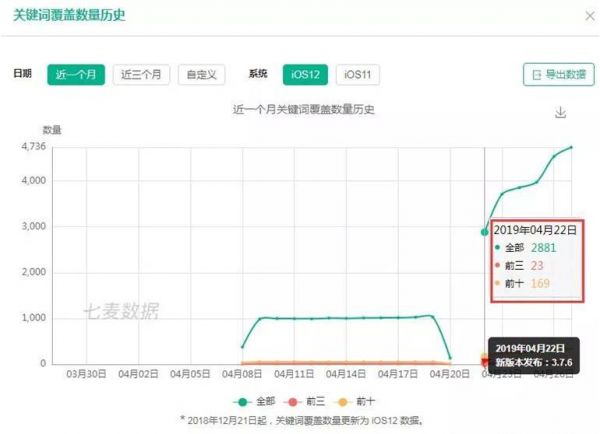Viewport: 600px width, 434px height.
Task: Click the 前十 169 row in tooltip
Action: point(527,283)
